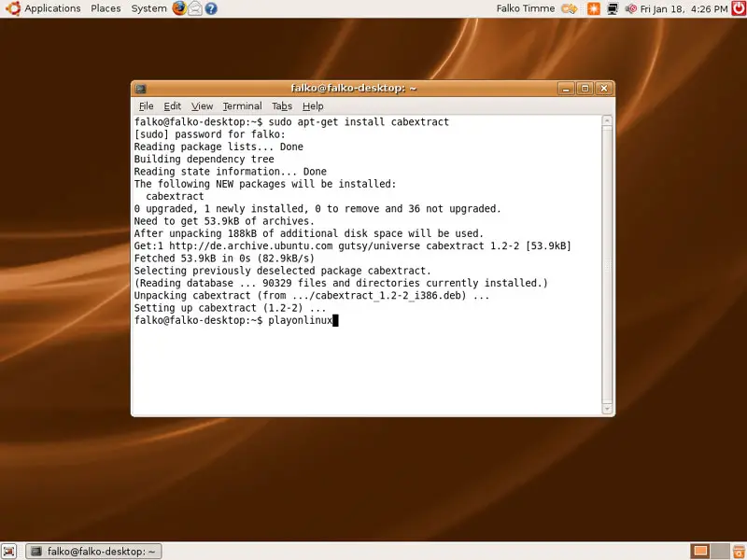Click 'The following NEW packages will be installed:' line
747x560 pixels.
(x=265, y=184)
